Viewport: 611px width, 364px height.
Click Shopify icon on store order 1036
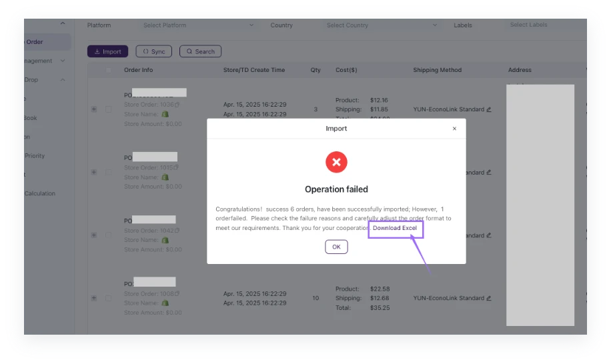[165, 114]
